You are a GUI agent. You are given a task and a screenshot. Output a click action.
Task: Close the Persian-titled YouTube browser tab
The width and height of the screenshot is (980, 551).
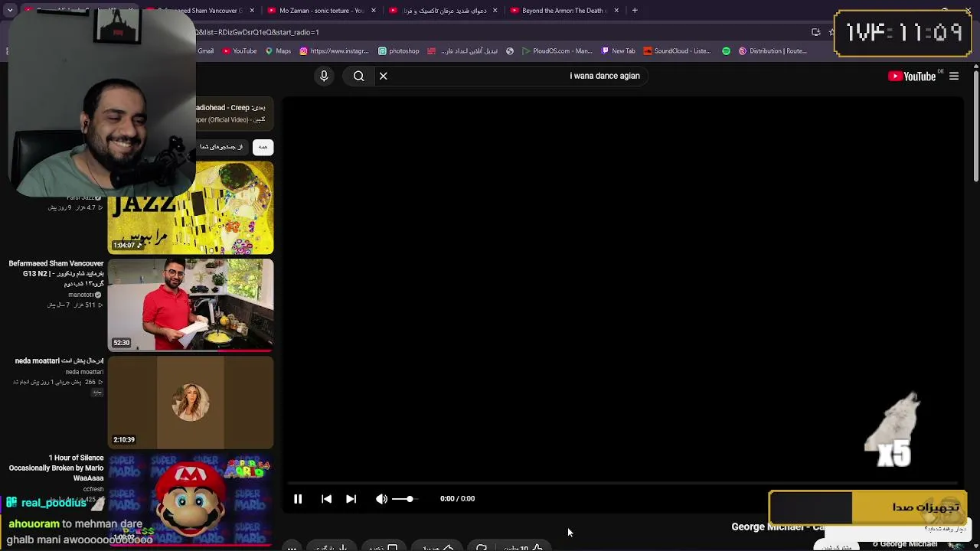point(495,11)
